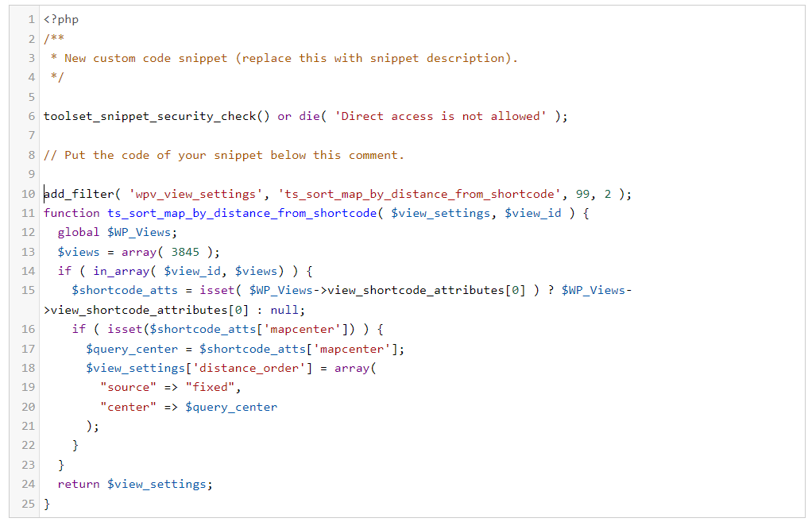Click the "Put the code of your snippet" comment
This screenshot has height=522, width=812.
tap(223, 155)
